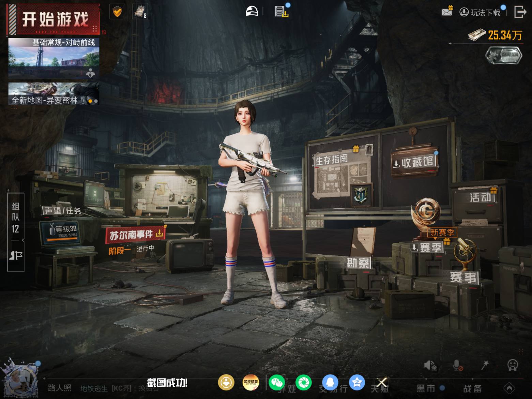
Task: Open the 组队 12 team panel
Action: tap(16, 217)
